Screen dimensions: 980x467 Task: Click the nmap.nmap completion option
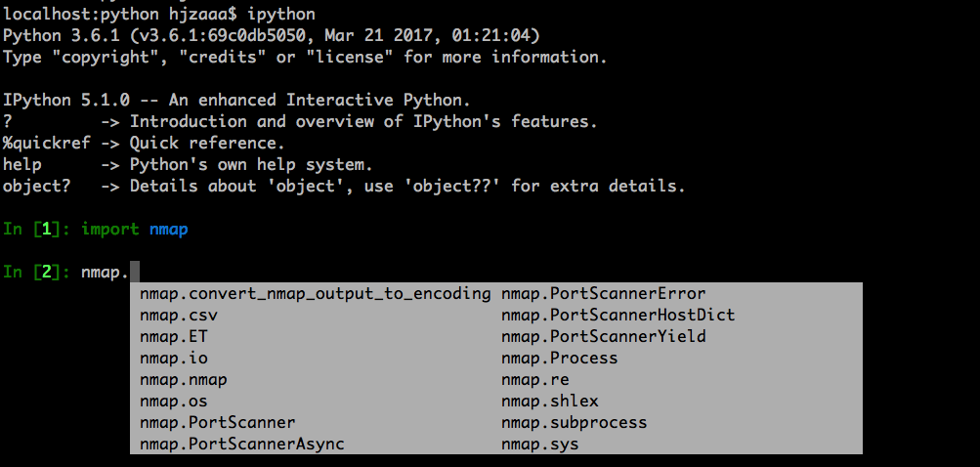(184, 379)
